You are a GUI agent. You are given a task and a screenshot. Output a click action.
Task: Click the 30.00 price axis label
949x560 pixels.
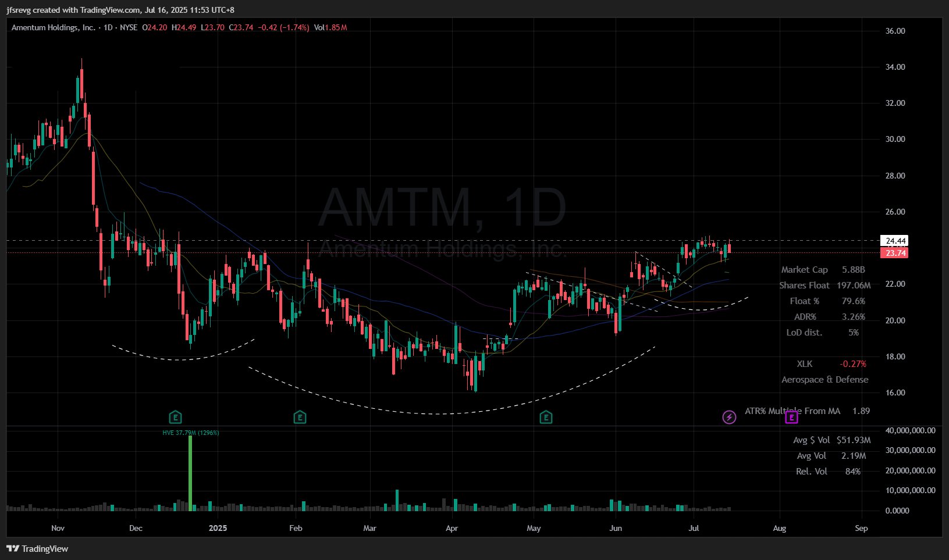(x=895, y=139)
